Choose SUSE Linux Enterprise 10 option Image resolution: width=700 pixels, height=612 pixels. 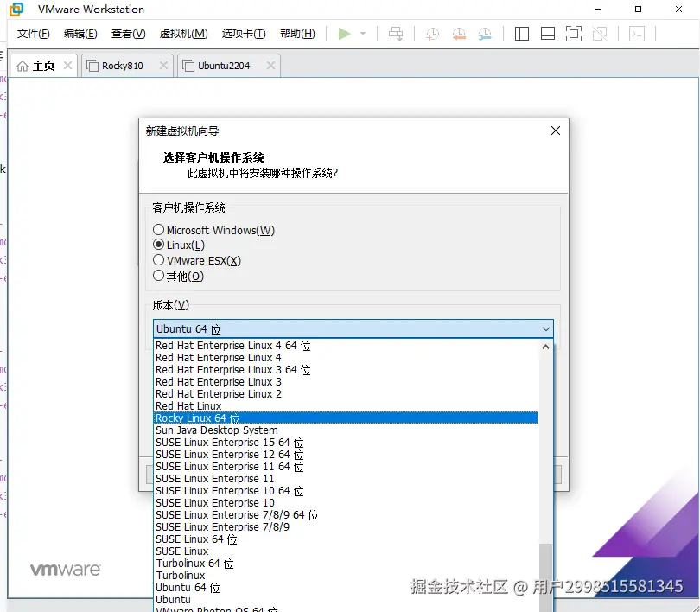pyautogui.click(x=346, y=502)
